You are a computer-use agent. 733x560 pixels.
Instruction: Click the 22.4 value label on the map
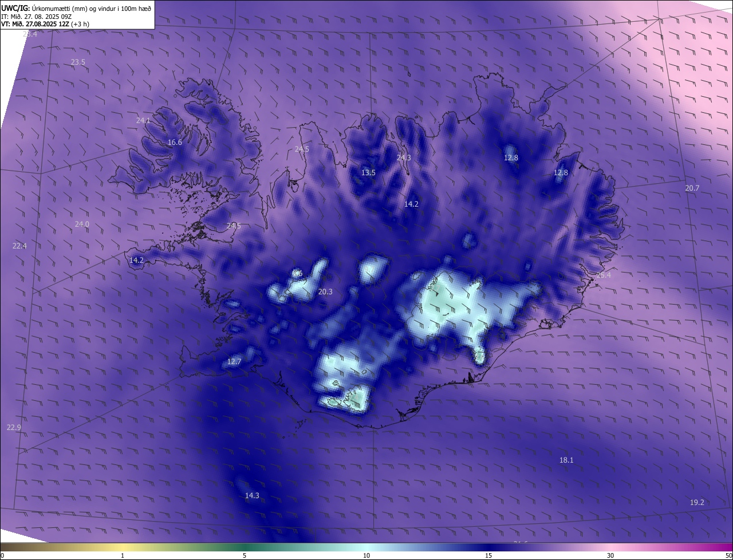coord(19,246)
